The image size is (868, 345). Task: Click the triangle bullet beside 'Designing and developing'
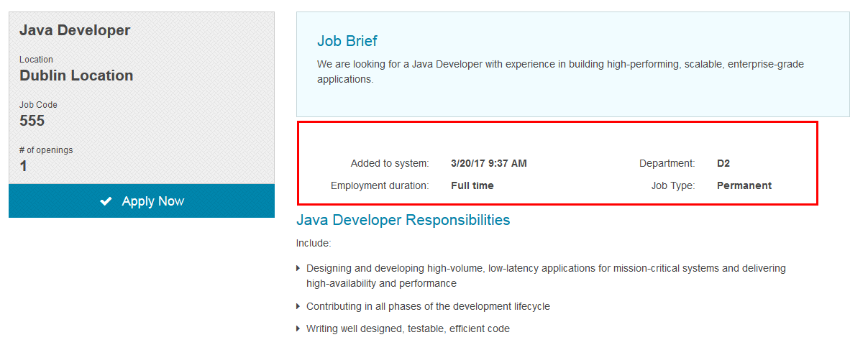tap(298, 268)
